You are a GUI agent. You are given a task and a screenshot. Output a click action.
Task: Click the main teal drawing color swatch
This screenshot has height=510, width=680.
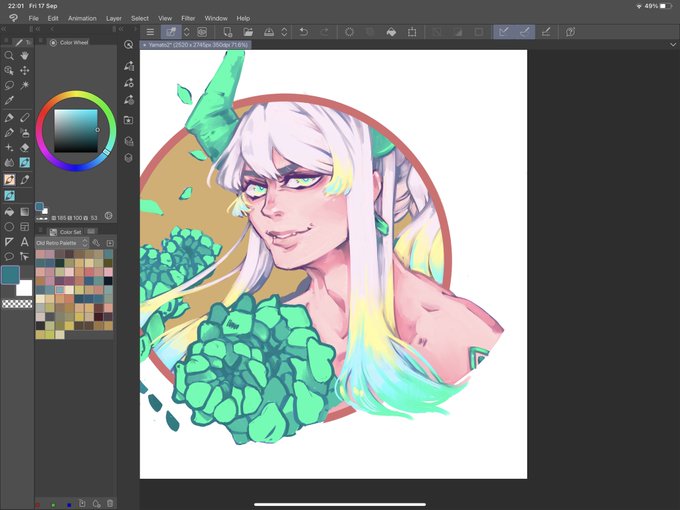click(10, 275)
